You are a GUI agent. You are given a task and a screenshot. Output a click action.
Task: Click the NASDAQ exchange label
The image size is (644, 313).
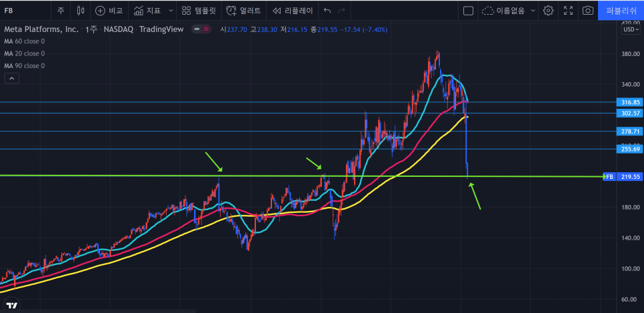click(118, 29)
